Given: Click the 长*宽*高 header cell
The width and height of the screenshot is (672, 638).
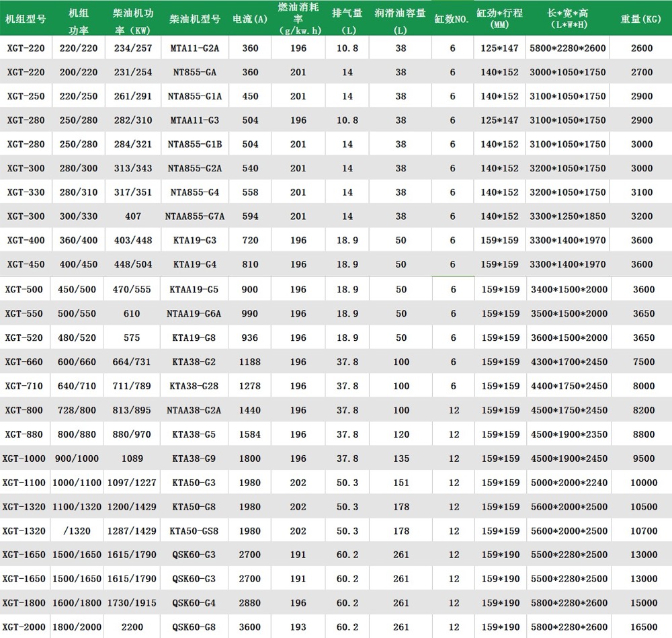Looking at the screenshot, I should pyautogui.click(x=566, y=18).
